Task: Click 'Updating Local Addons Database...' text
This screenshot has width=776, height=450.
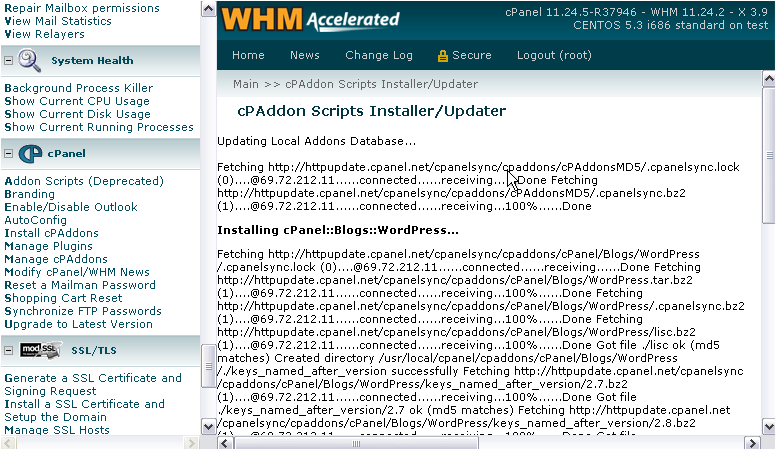Action: [316, 141]
